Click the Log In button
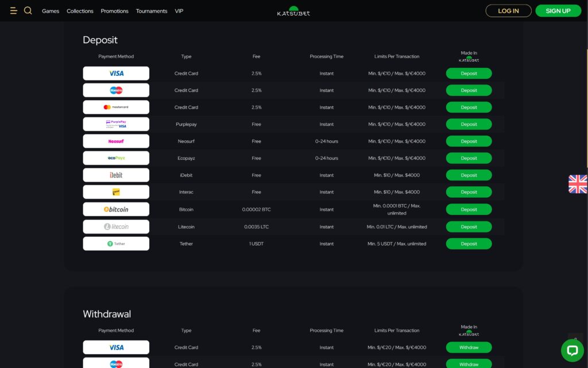The width and height of the screenshot is (588, 368). click(x=508, y=10)
